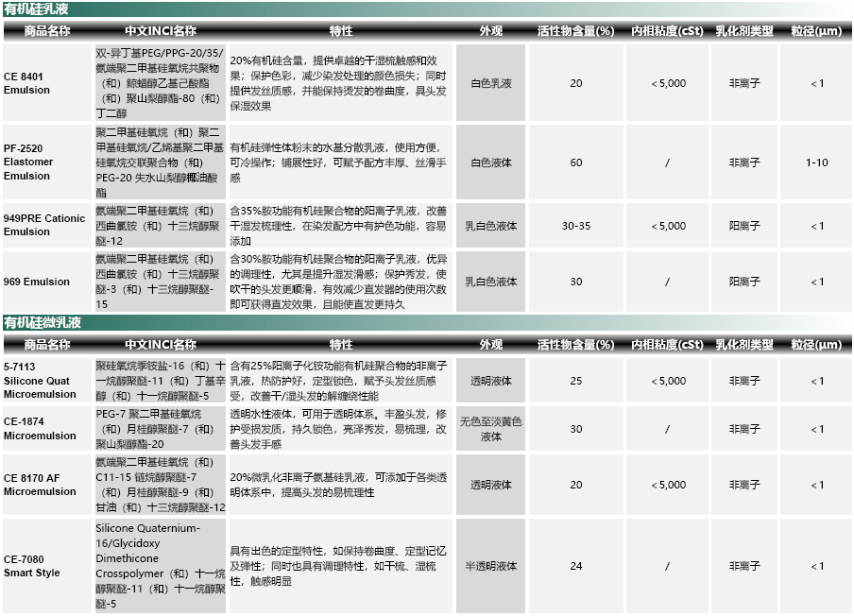
Task: Select the PF-2520 Elastomer Emulsion product name
Action: [28, 162]
